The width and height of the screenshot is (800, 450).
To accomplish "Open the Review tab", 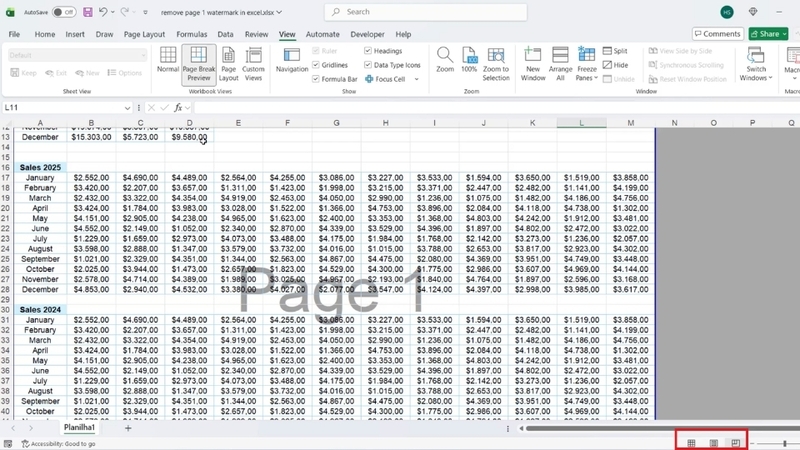I will (x=257, y=34).
